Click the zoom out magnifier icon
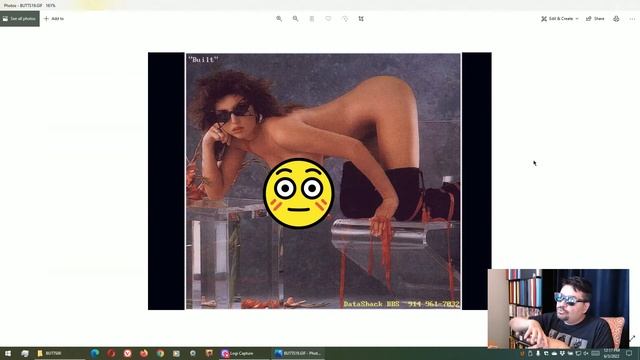 (x=296, y=19)
